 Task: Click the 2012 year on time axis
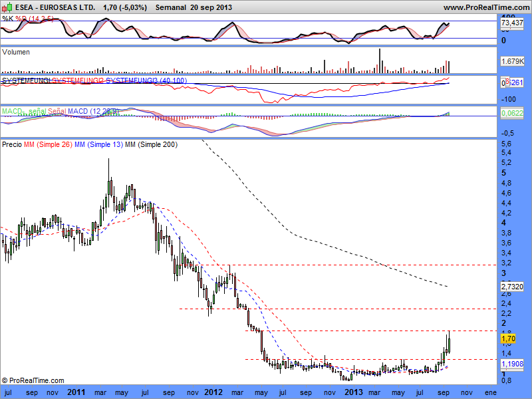coord(213,392)
